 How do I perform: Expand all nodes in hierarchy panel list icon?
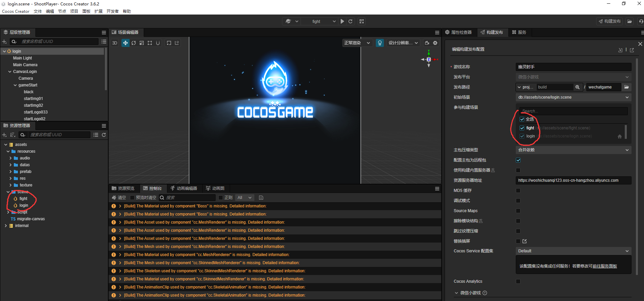104,42
